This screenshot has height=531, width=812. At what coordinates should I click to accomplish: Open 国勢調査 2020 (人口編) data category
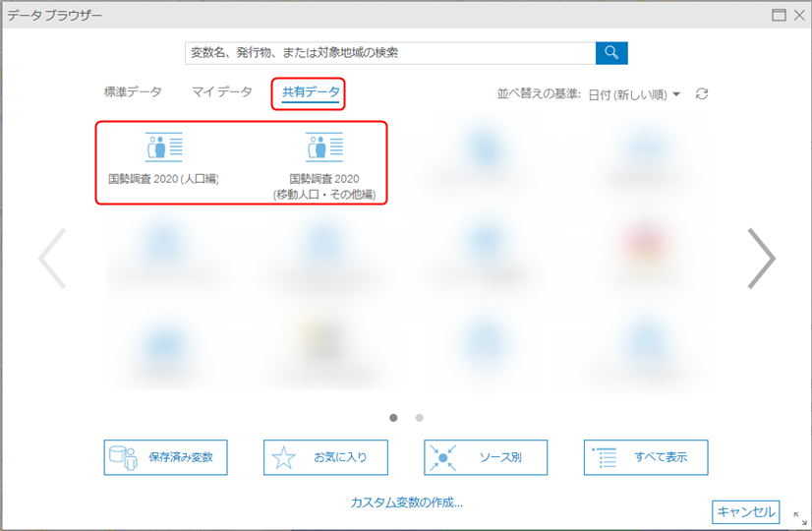click(163, 158)
